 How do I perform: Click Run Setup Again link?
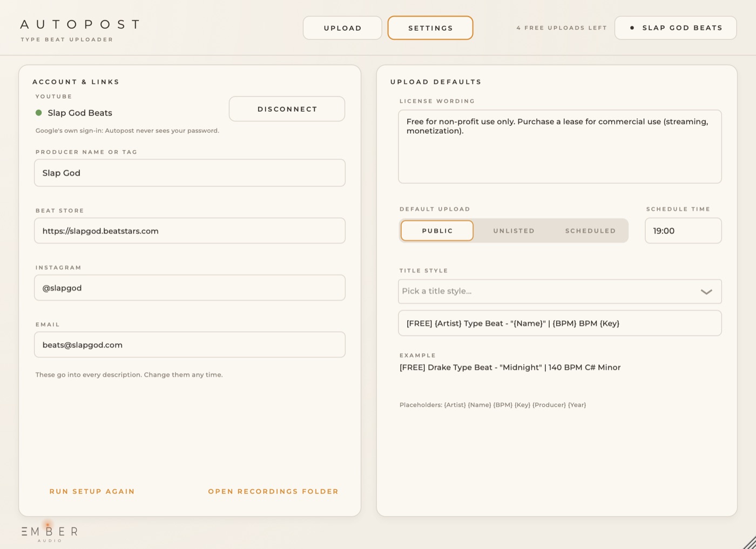pos(92,491)
